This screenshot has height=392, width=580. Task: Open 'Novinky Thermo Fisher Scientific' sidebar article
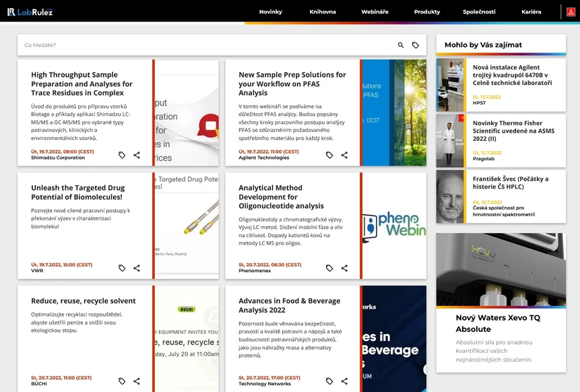point(513,131)
